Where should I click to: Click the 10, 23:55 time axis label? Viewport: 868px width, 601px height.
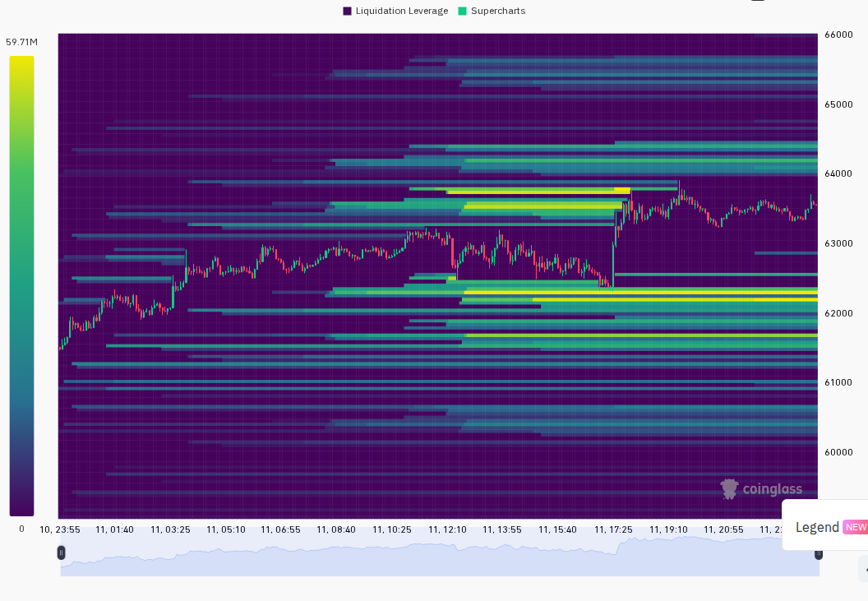point(60,529)
